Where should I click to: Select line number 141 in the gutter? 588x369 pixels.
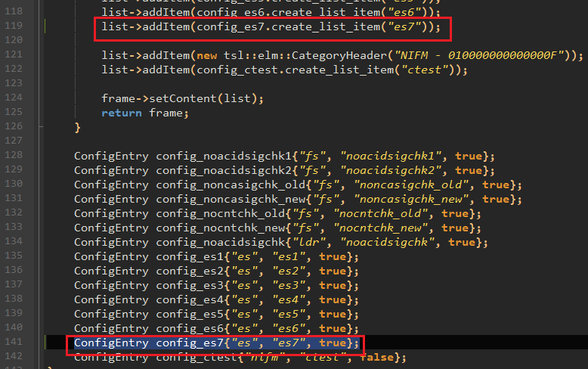click(14, 342)
